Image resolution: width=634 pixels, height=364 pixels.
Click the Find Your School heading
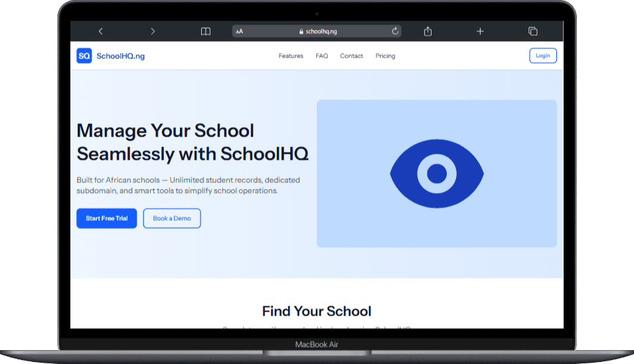tap(317, 311)
